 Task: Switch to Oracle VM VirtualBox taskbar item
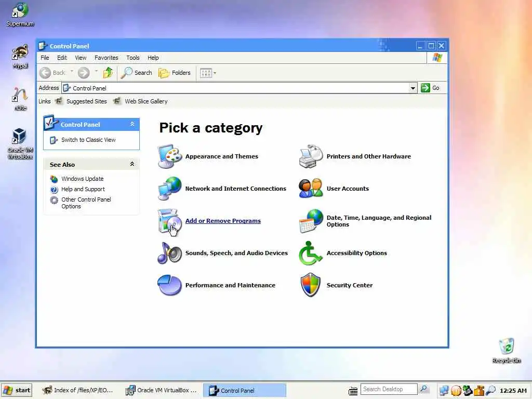pyautogui.click(x=162, y=390)
